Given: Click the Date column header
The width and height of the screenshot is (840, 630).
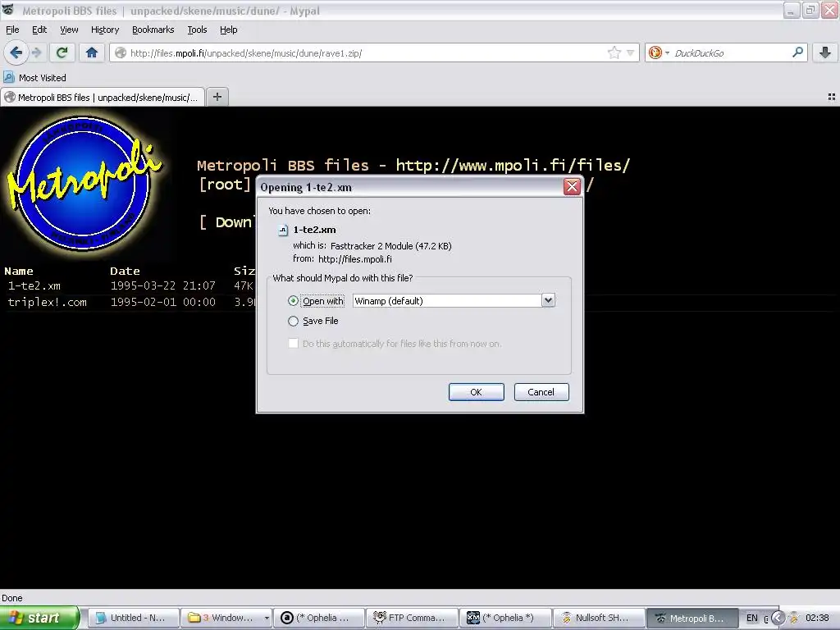Looking at the screenshot, I should pos(125,271).
